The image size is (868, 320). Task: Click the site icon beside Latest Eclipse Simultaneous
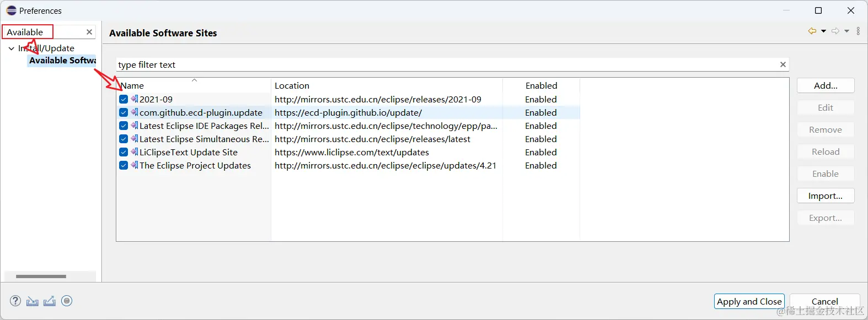coord(135,139)
